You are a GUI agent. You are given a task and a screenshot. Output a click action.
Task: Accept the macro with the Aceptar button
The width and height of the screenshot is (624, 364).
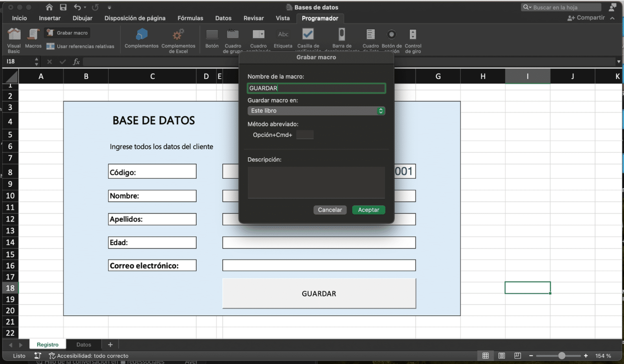pos(368,210)
